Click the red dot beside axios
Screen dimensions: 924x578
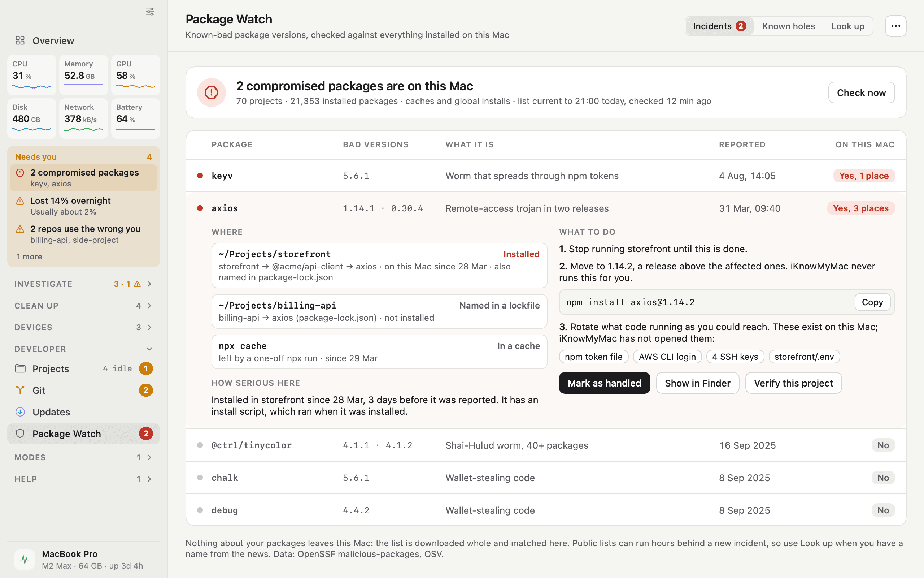(x=200, y=208)
